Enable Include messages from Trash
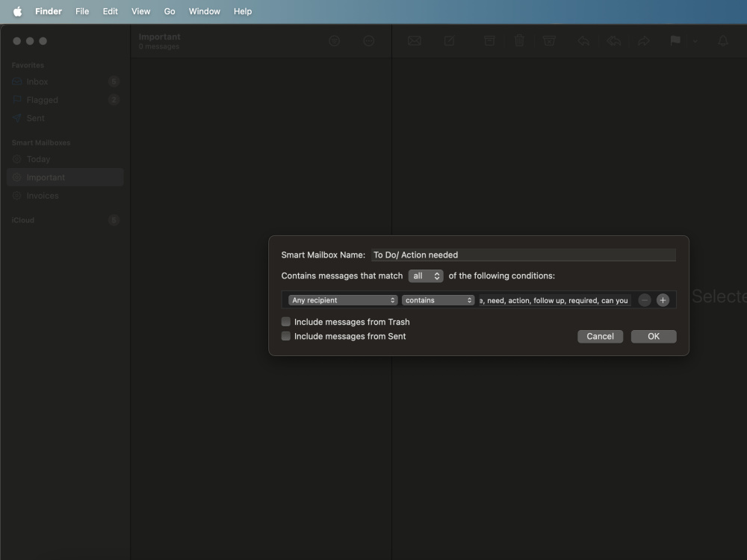The width and height of the screenshot is (747, 560). tap(286, 322)
